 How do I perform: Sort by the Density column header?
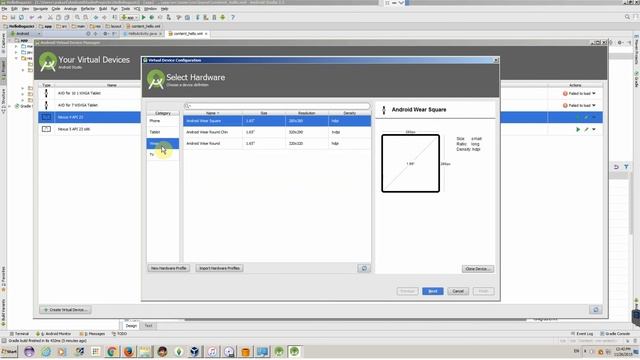349,113
